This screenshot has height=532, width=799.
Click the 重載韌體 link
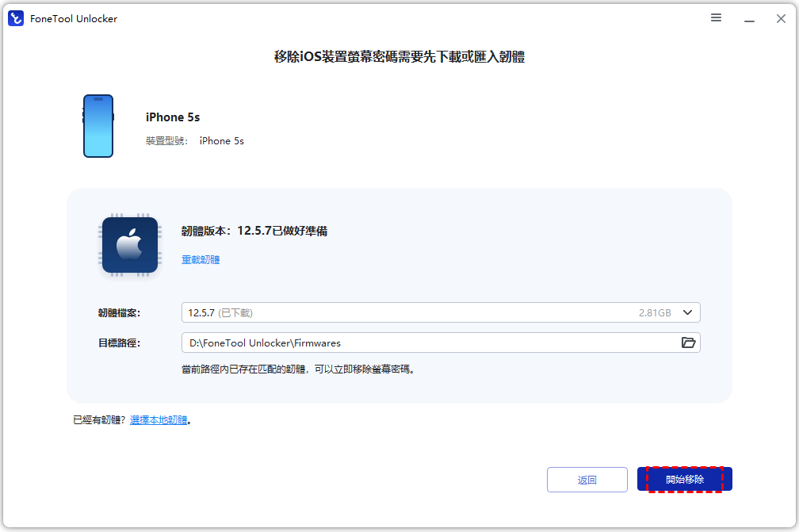201,259
